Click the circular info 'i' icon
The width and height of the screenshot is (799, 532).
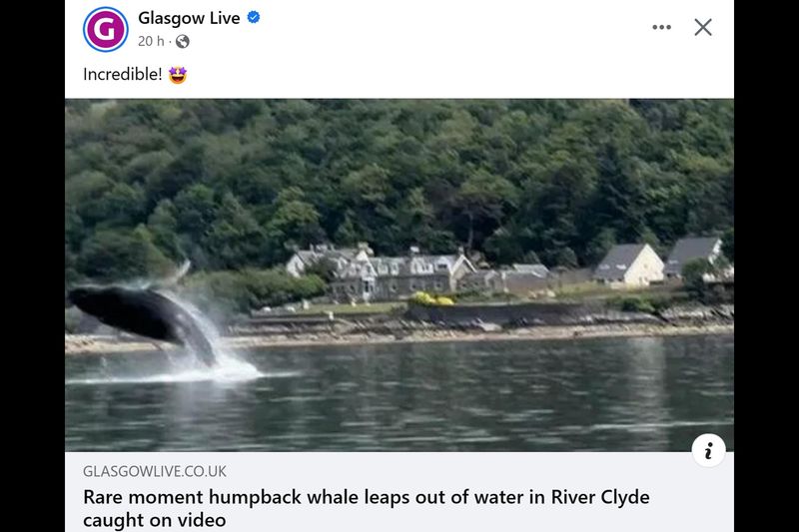708,450
